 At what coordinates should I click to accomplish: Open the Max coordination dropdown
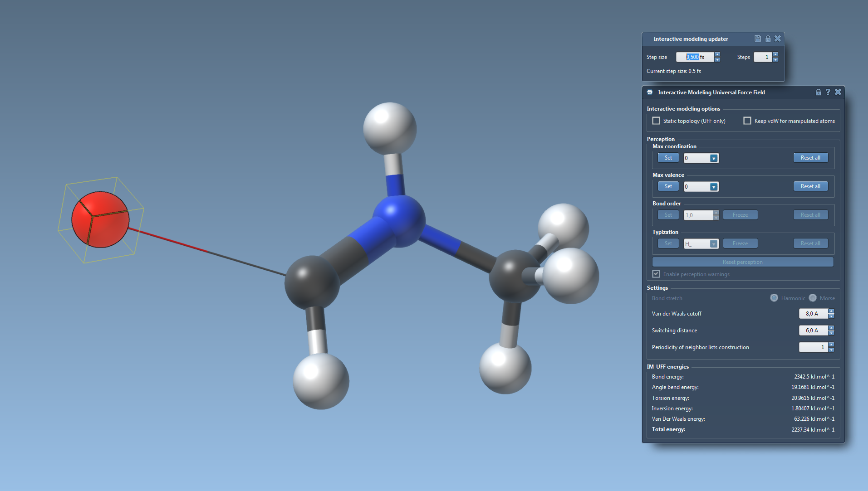713,158
